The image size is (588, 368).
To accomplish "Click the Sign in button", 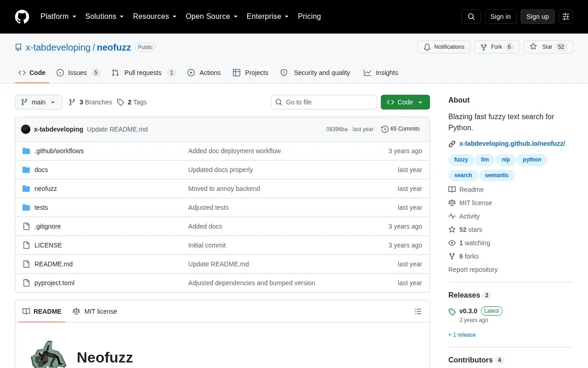I will point(500,17).
